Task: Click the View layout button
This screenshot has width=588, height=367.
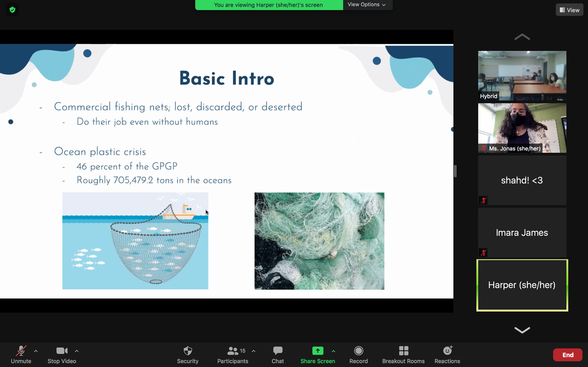Action: click(x=569, y=10)
